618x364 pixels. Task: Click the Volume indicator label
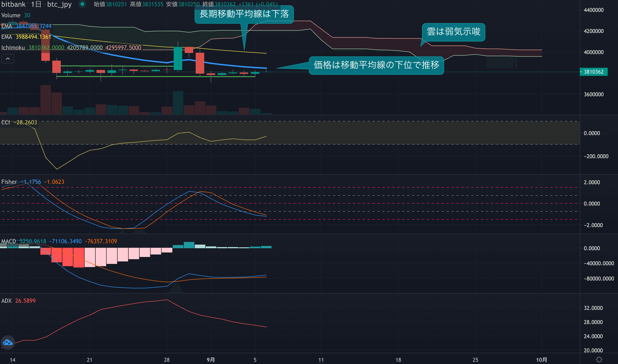pyautogui.click(x=11, y=15)
